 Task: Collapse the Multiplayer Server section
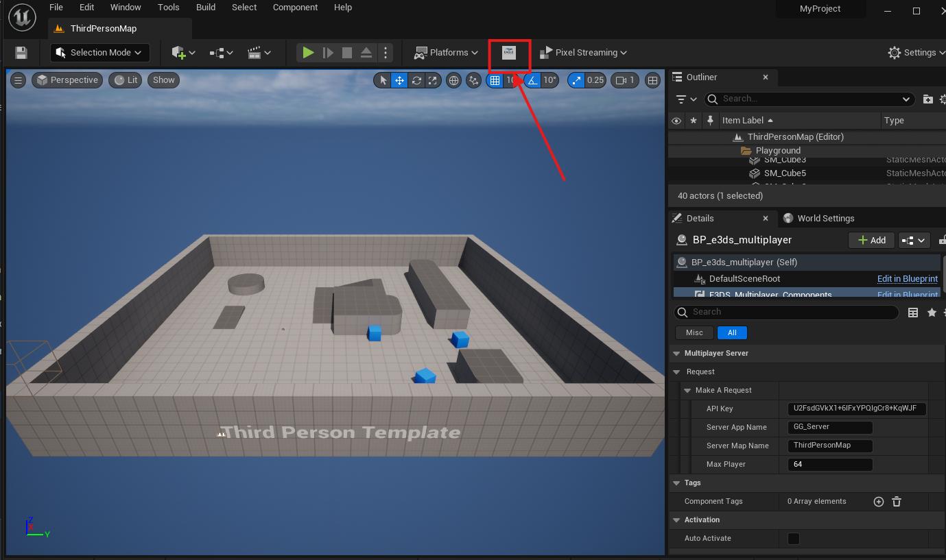[x=676, y=354]
